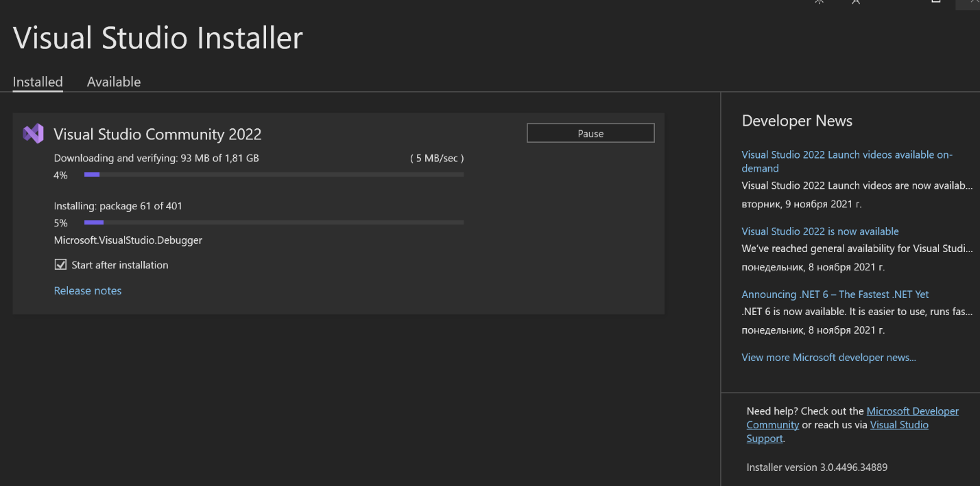980x486 pixels.
Task: Open Visual Studio 2022 is now available headline
Action: point(820,231)
